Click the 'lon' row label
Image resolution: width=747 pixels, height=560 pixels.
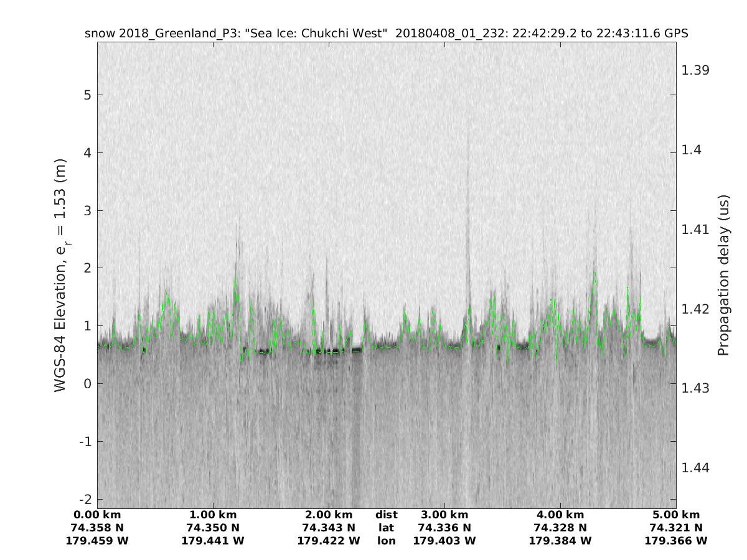click(x=387, y=541)
